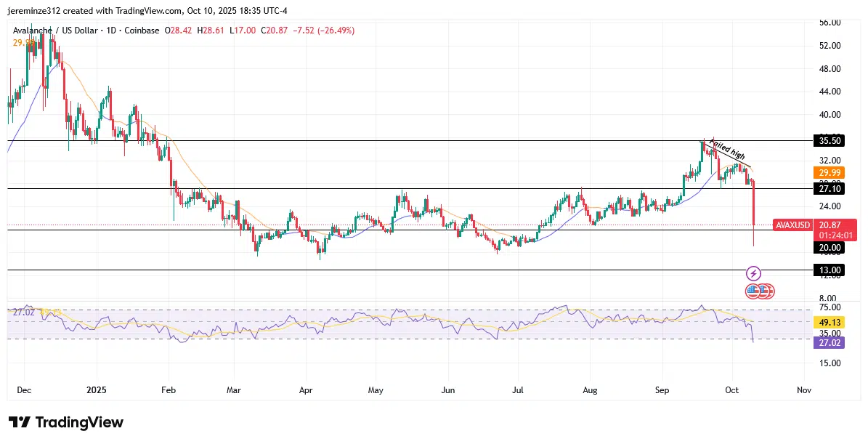
Task: Click the purple 27.02 RSI value tag
Action: pos(830,342)
